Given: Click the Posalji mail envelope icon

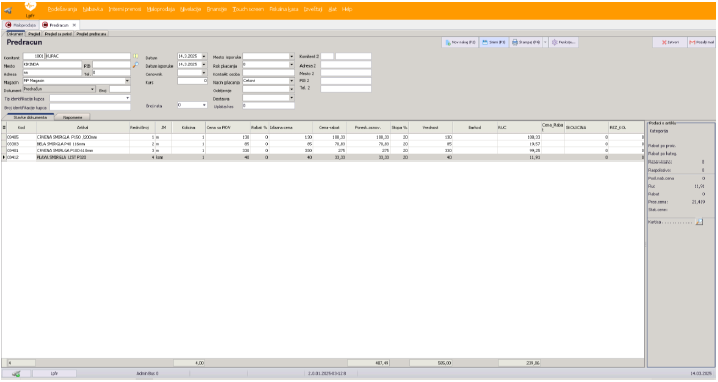Looking at the screenshot, I should click(692, 42).
